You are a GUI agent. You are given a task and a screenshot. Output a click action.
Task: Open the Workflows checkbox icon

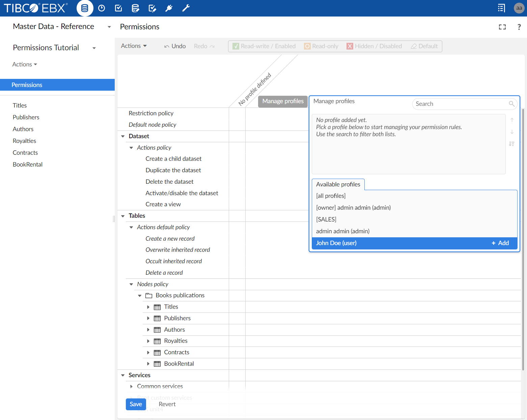[118, 8]
